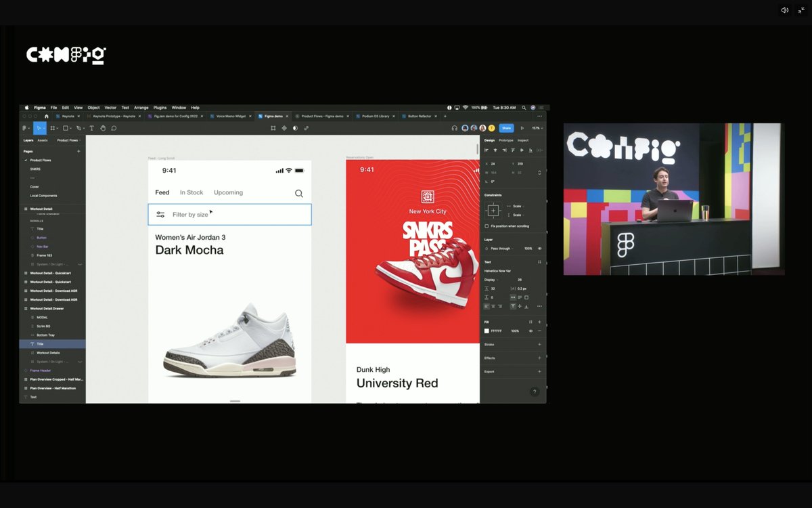
Task: Select the Pen tool
Action: click(78, 128)
